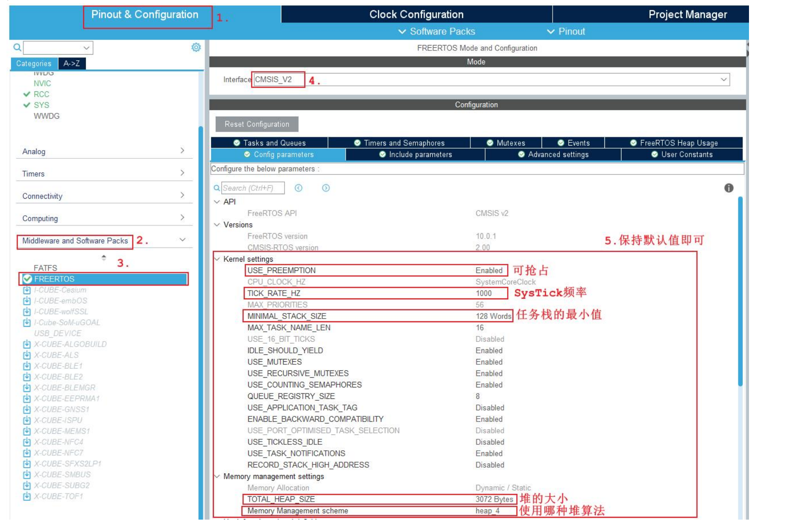Screen dimensions: 788x532
Task: Open Include parameters tab
Action: pos(415,154)
